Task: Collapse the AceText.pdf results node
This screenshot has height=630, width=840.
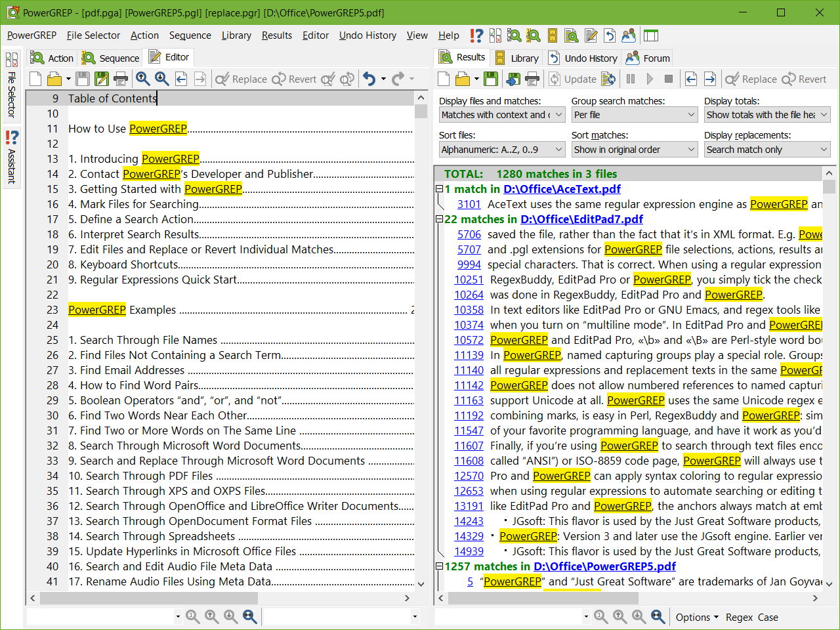Action: [x=440, y=189]
